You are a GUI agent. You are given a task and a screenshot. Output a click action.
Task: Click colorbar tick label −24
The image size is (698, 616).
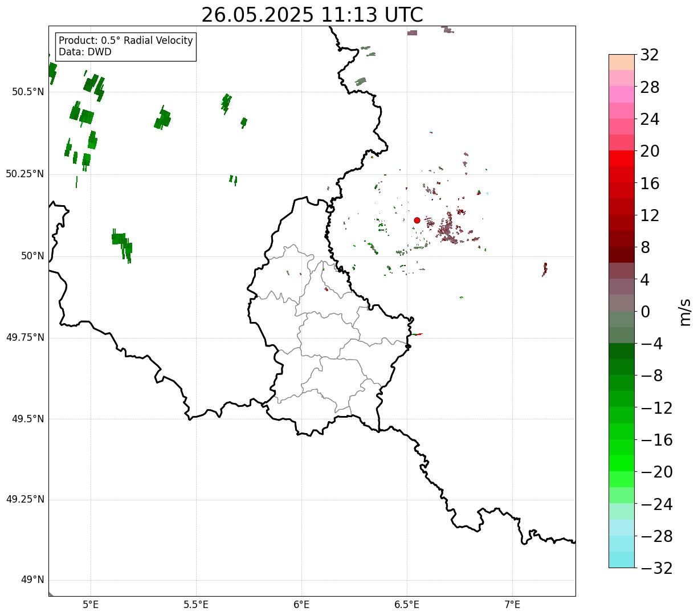pyautogui.click(x=656, y=504)
